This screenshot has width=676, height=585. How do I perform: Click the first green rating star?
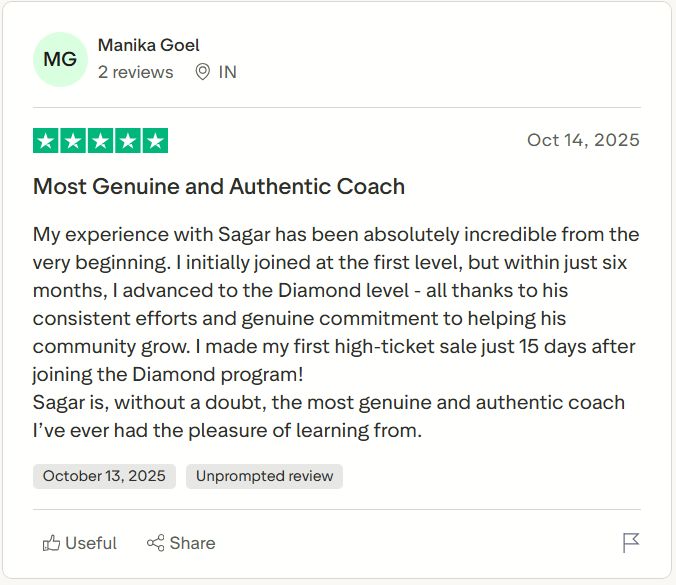coord(46,141)
